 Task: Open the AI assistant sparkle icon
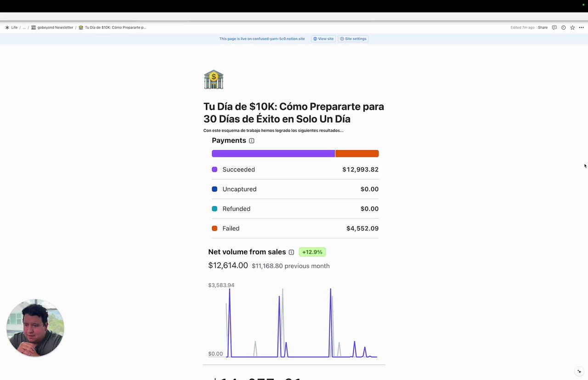579,371
